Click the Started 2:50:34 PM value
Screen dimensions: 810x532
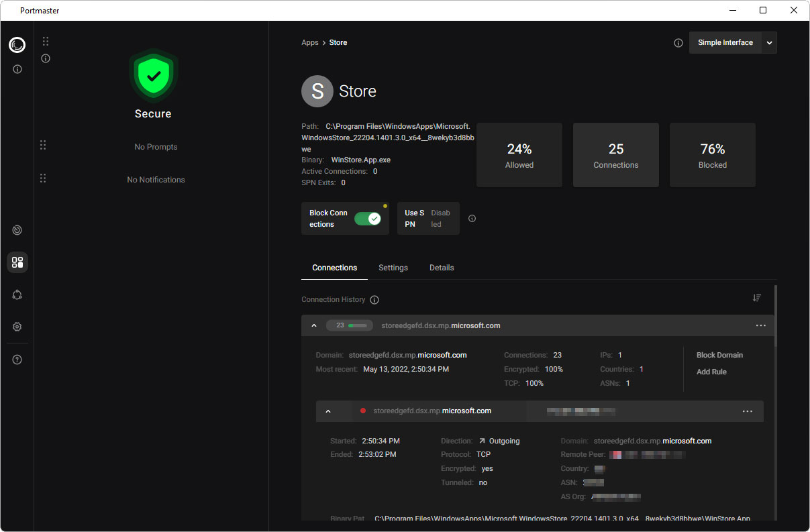pos(381,441)
